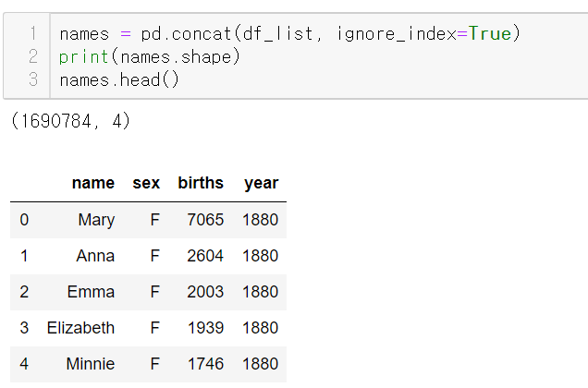The height and width of the screenshot is (388, 588).
Task: Click the 'year' column header
Action: coord(262,183)
